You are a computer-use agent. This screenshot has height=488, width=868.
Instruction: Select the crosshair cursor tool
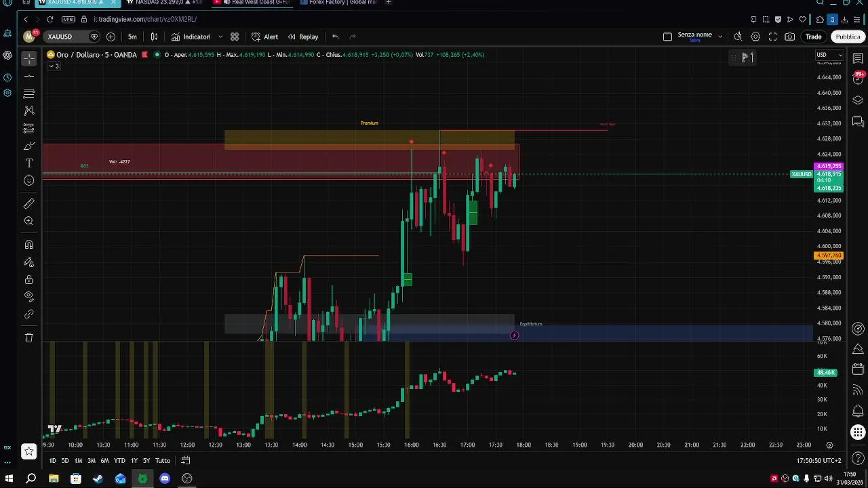[x=28, y=59]
